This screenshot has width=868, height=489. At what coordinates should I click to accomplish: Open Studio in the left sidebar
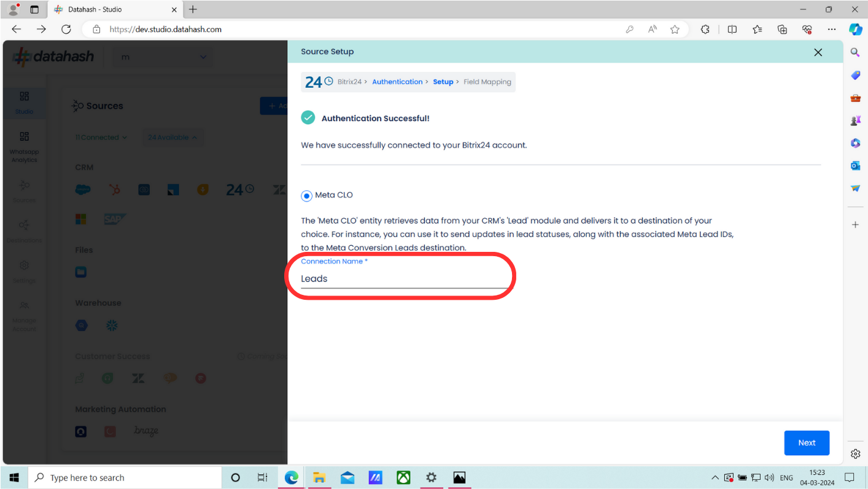pos(24,103)
